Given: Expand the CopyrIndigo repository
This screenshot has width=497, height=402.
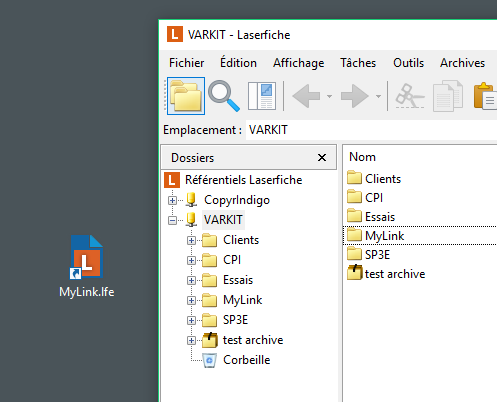Looking at the screenshot, I should (172, 200).
